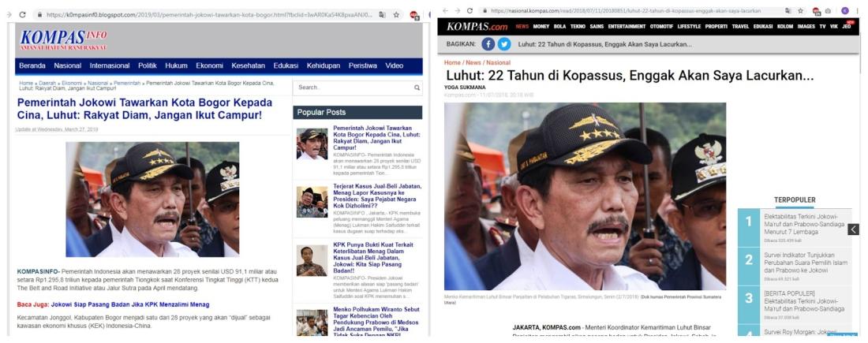Open Hukum in the Kompas Info menu
This screenshot has height=343, width=868.
176,65
